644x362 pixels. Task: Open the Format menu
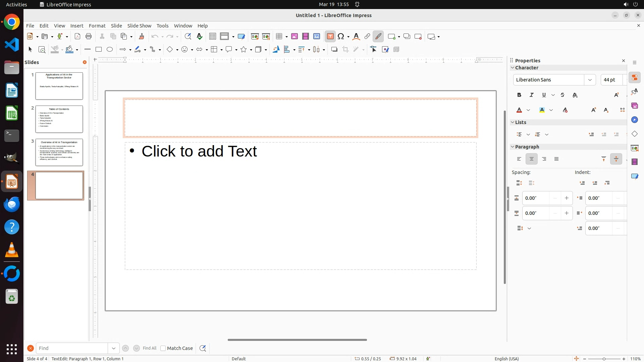(97, 25)
